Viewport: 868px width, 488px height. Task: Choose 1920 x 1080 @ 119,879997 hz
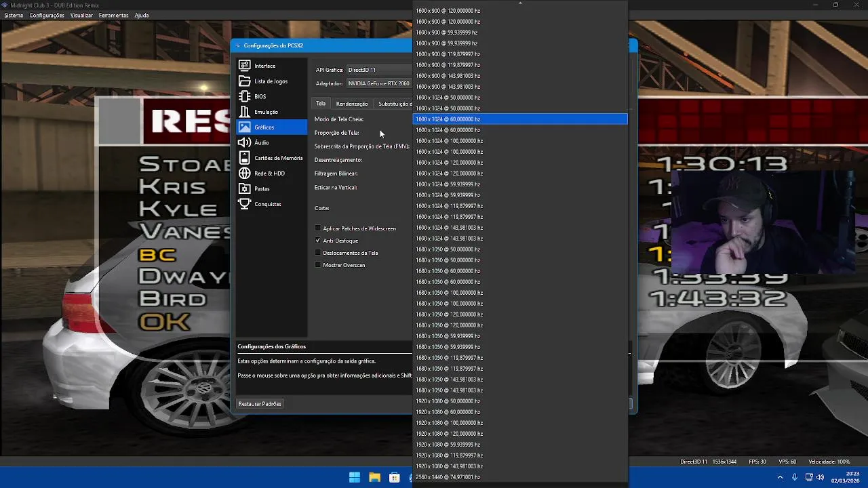coord(520,455)
